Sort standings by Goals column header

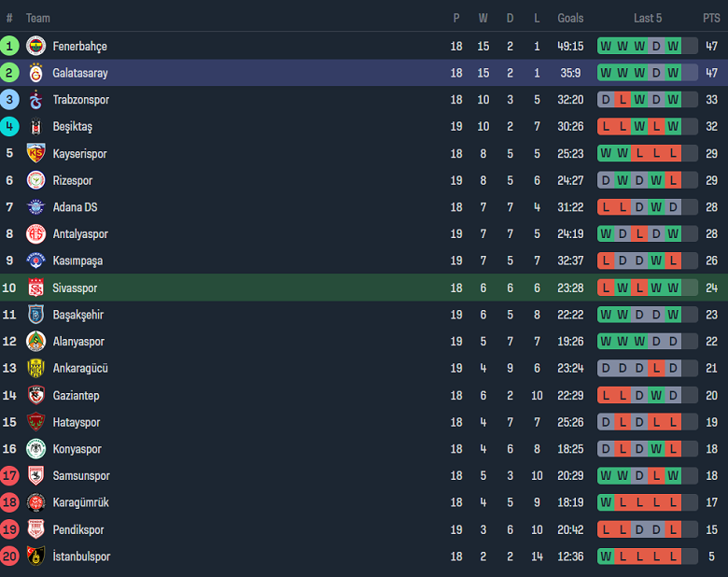click(x=570, y=18)
